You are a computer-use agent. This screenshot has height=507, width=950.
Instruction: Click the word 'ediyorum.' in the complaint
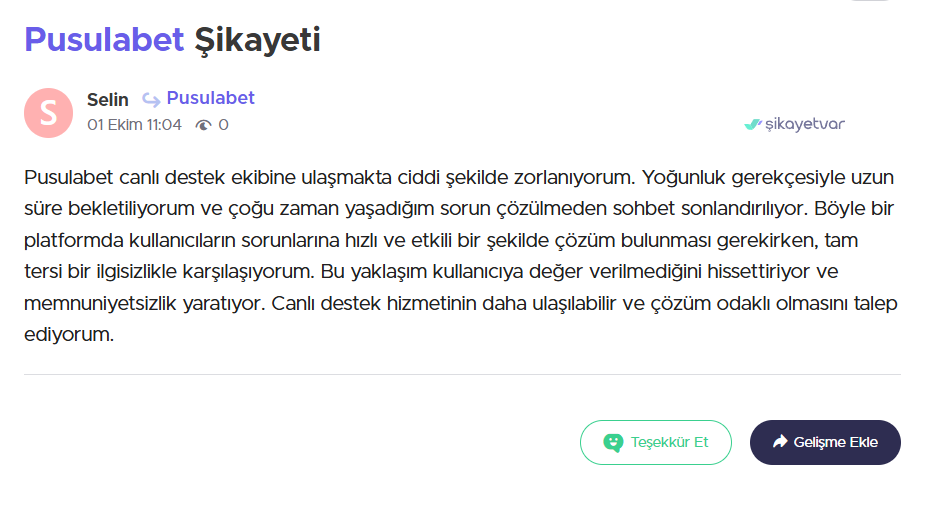(x=69, y=334)
